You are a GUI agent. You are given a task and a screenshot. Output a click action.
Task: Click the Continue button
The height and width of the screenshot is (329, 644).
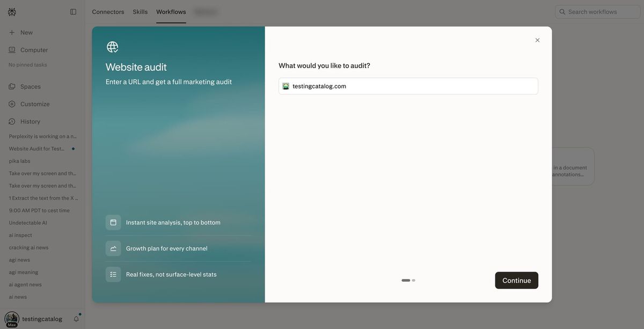pos(516,280)
